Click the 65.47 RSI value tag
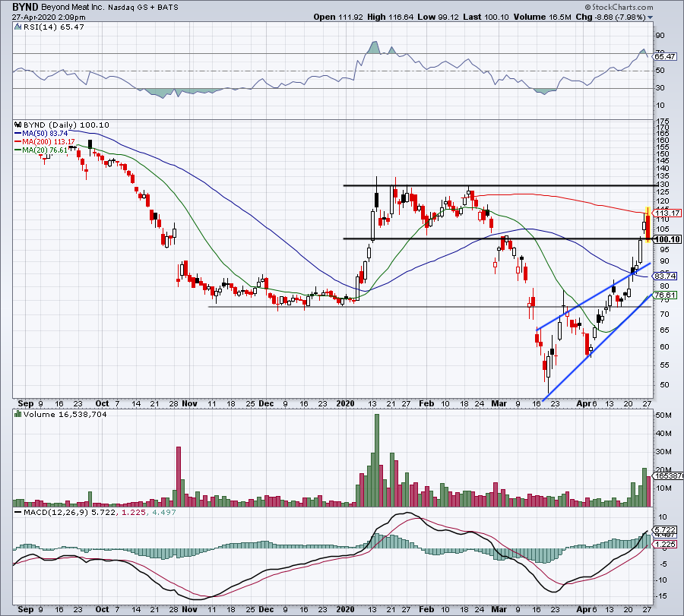The image size is (684, 616). click(x=665, y=57)
